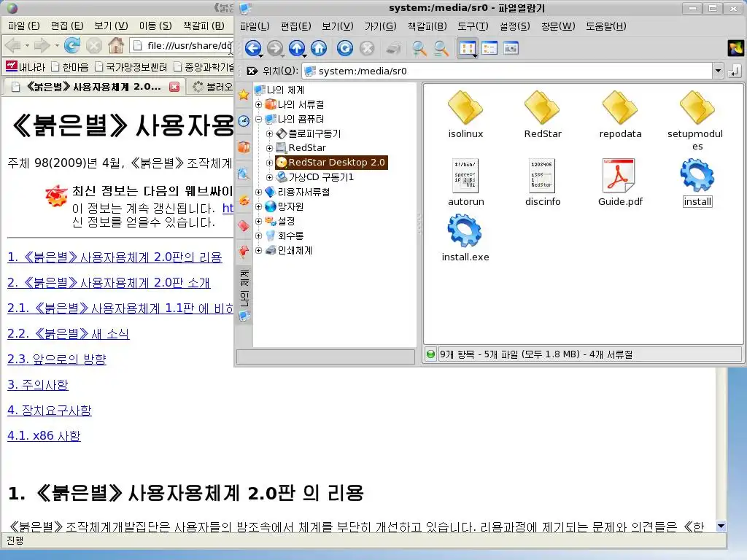Expand the 리용자서류철 tree node
747x560 pixels.
pyautogui.click(x=259, y=192)
